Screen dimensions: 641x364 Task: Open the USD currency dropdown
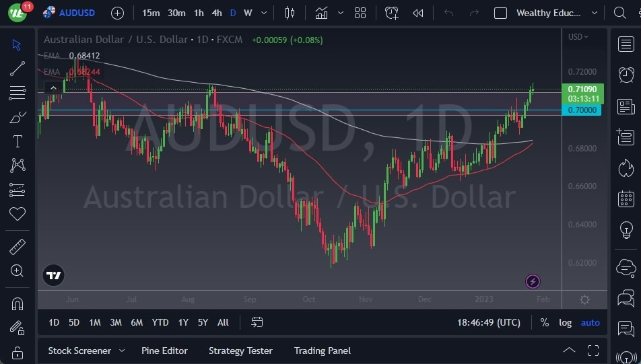click(578, 37)
